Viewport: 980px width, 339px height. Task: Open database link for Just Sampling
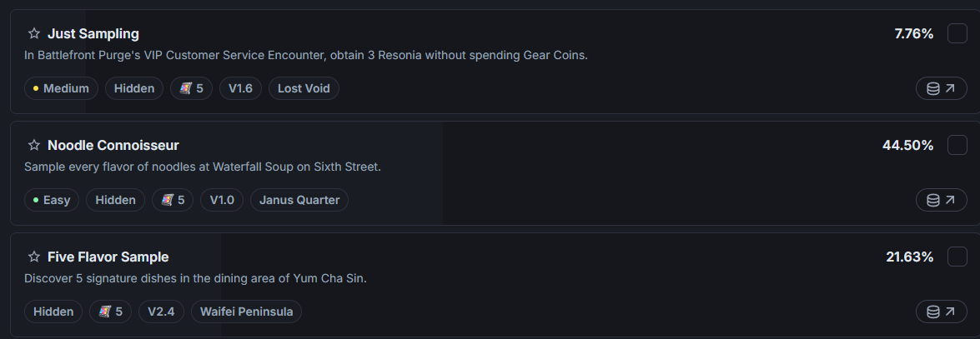pos(941,88)
